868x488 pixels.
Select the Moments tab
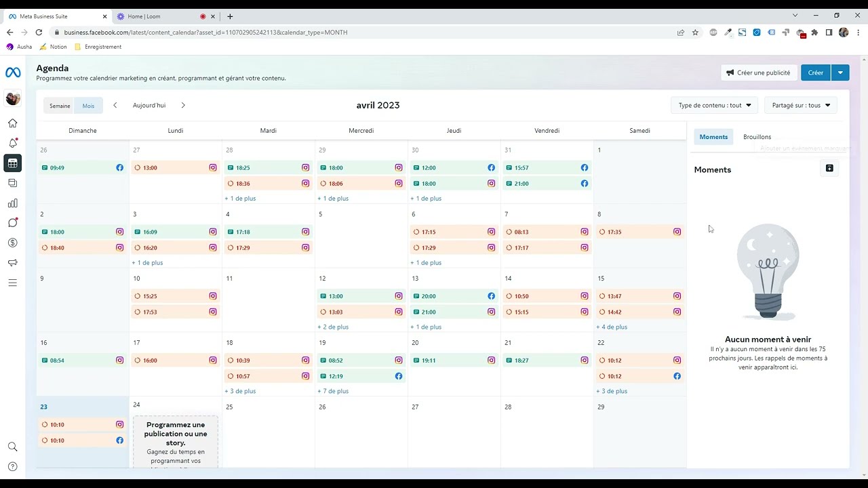713,137
